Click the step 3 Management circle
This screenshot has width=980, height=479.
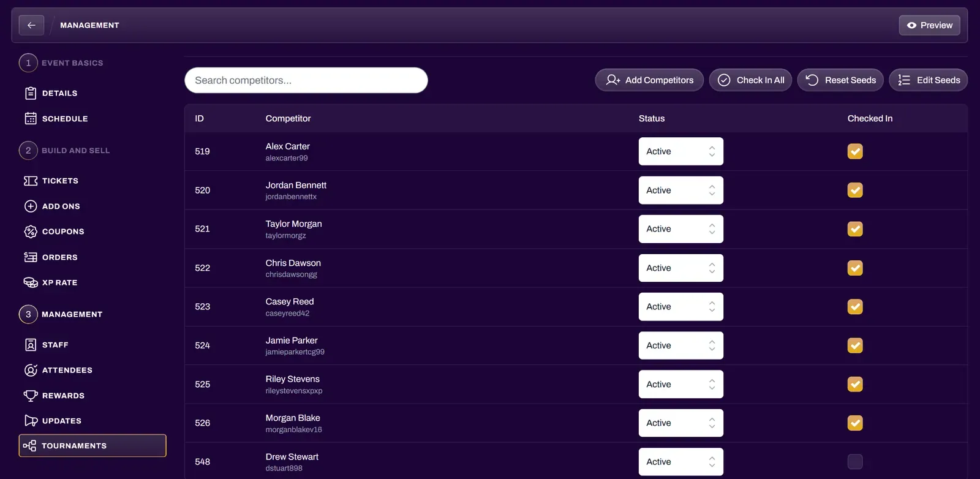[28, 314]
